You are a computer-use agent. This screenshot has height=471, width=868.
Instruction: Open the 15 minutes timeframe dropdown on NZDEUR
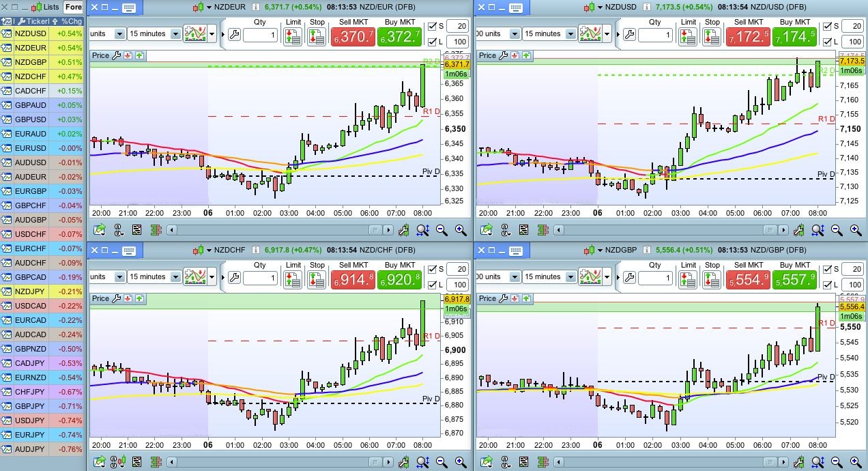(175, 33)
